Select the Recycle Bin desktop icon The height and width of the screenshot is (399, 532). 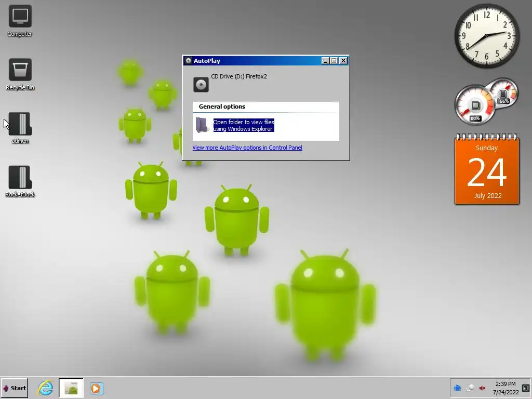click(20, 74)
